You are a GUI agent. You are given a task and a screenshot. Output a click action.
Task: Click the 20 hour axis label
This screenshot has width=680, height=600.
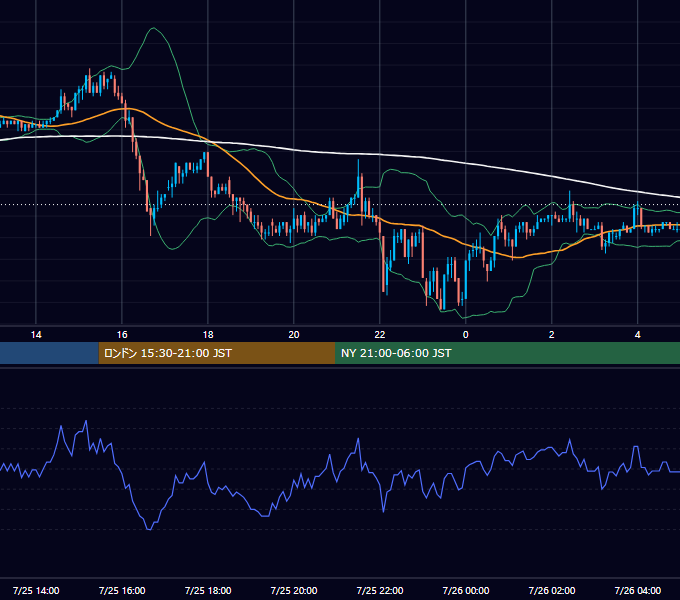[x=294, y=335]
